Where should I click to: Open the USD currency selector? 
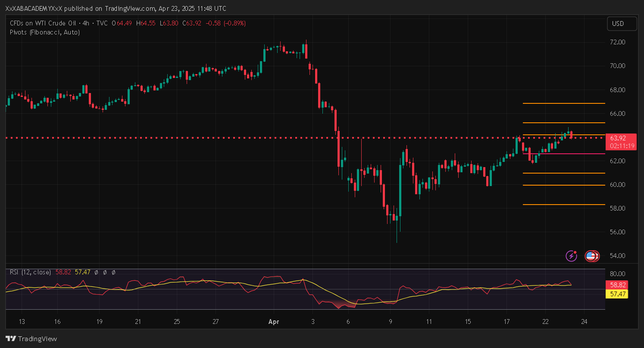point(622,24)
